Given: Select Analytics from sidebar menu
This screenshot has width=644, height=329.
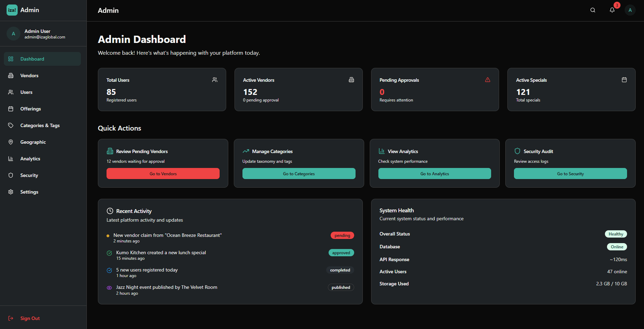Looking at the screenshot, I should [x=30, y=159].
